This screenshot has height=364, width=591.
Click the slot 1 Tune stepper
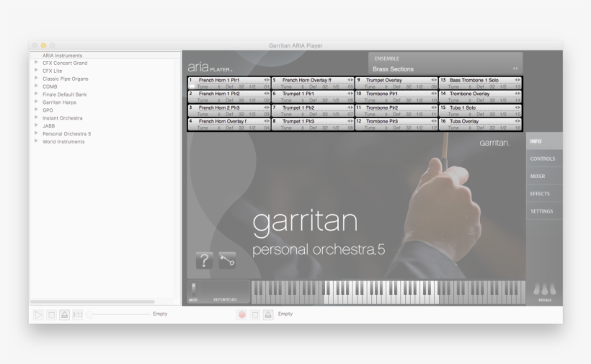[219, 86]
